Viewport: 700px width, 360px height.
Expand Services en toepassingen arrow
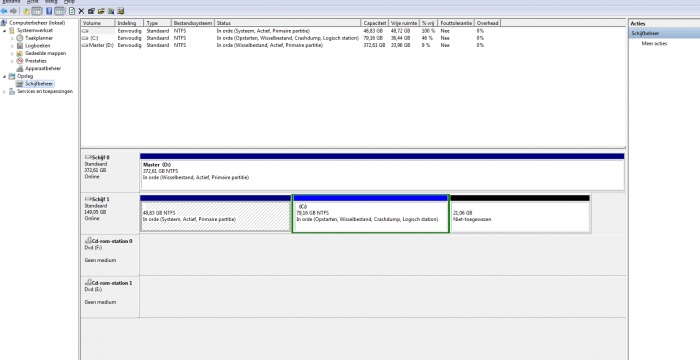(5, 91)
